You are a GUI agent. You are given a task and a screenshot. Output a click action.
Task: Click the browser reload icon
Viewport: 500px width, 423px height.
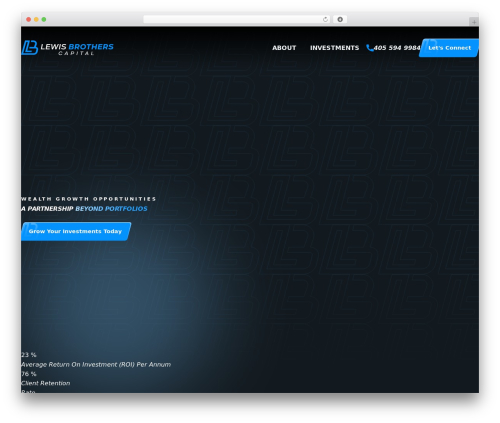[x=325, y=19]
